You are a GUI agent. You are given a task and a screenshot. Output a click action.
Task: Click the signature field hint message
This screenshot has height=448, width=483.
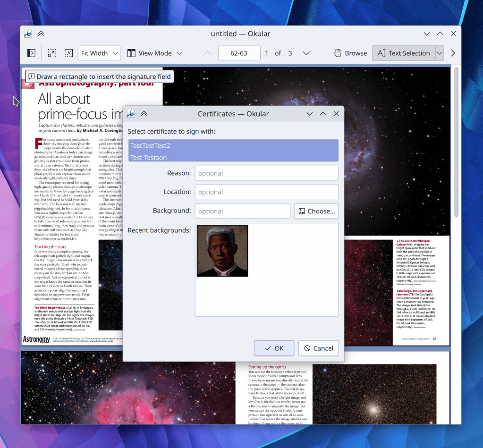point(100,76)
